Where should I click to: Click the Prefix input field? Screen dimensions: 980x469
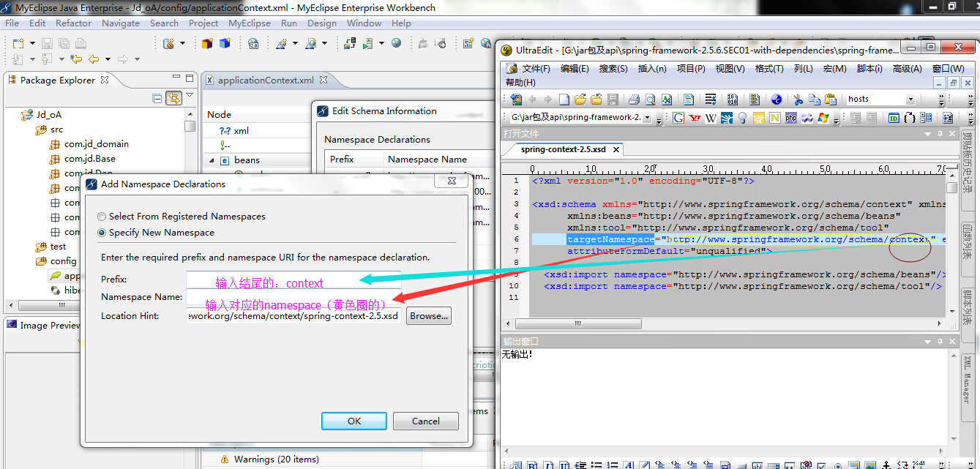click(x=293, y=279)
